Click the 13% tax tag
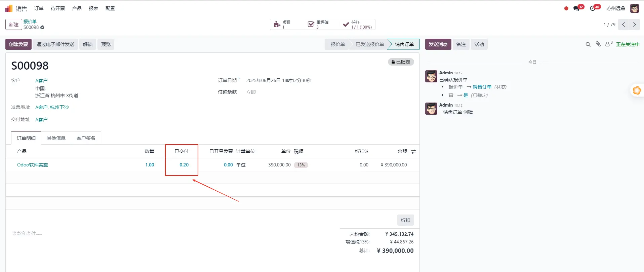 (x=301, y=165)
